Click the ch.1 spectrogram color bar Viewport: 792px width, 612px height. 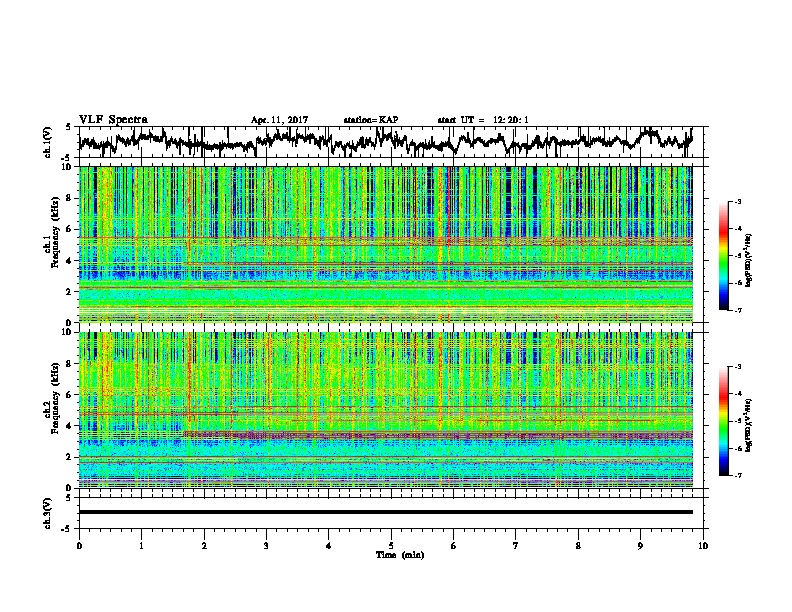tap(723, 256)
